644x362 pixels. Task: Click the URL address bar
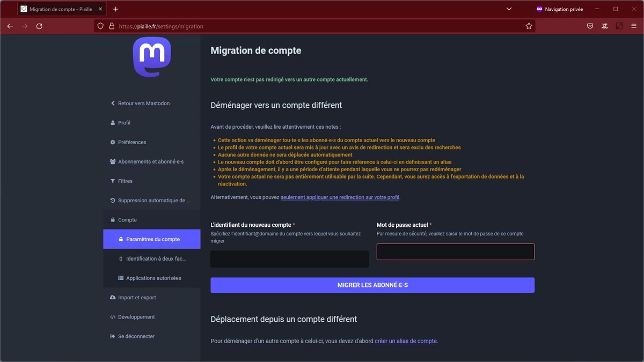pos(314,26)
